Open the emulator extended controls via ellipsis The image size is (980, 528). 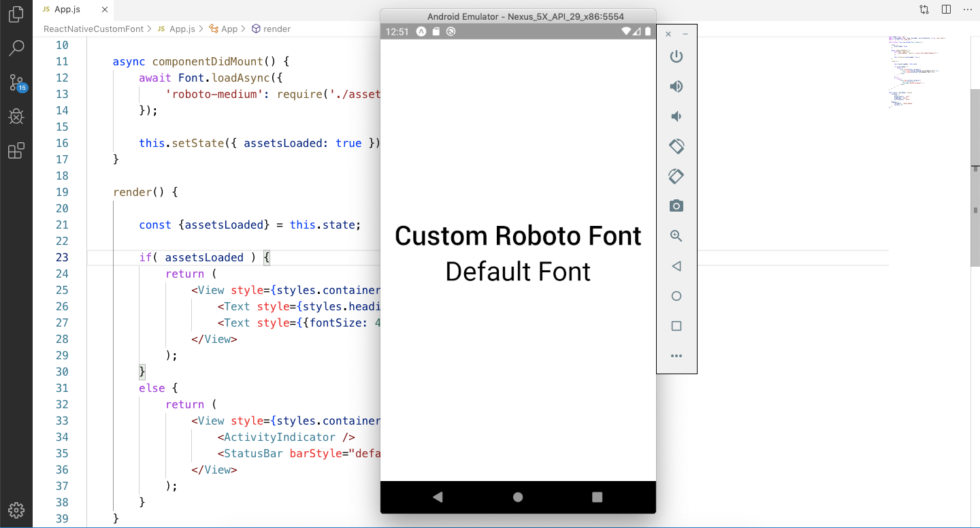coord(676,355)
